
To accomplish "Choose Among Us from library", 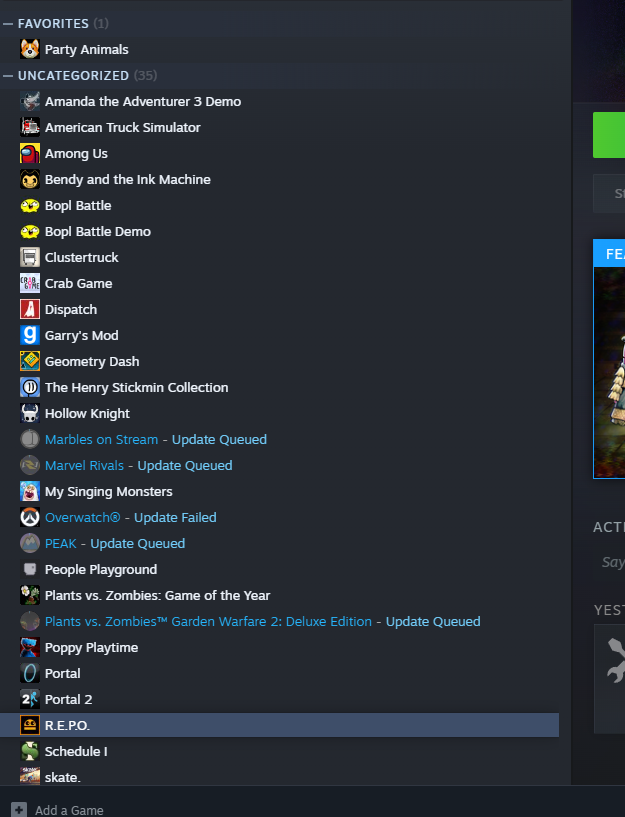I will tap(76, 154).
